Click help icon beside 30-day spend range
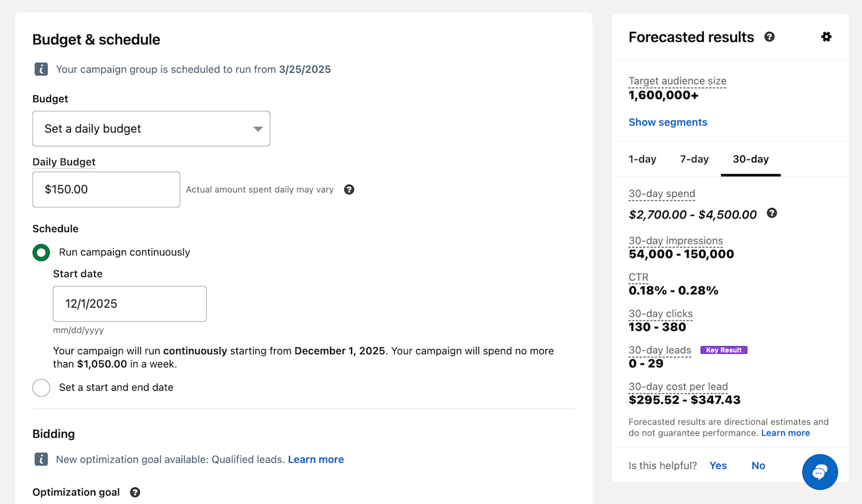This screenshot has height=504, width=862. [x=771, y=213]
